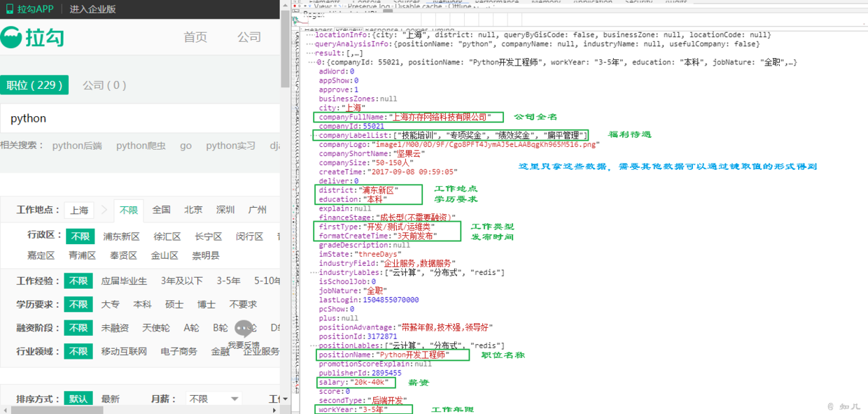The width and height of the screenshot is (868, 414).
Task: Select 不限 in the 行政区 row
Action: (x=80, y=236)
